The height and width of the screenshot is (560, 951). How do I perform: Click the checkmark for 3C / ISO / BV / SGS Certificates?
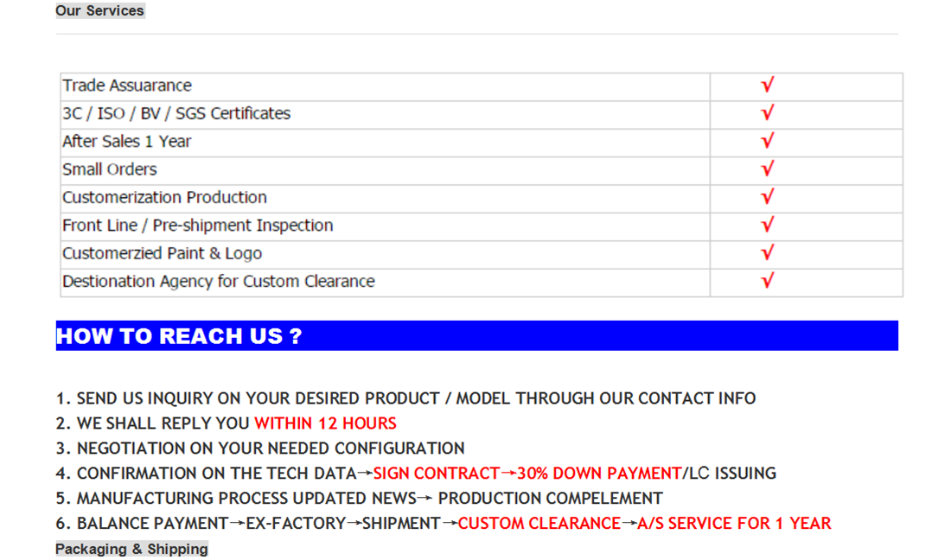767,113
